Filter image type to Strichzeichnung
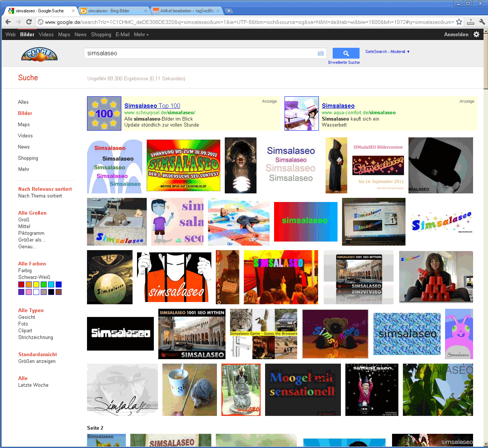 [35, 337]
